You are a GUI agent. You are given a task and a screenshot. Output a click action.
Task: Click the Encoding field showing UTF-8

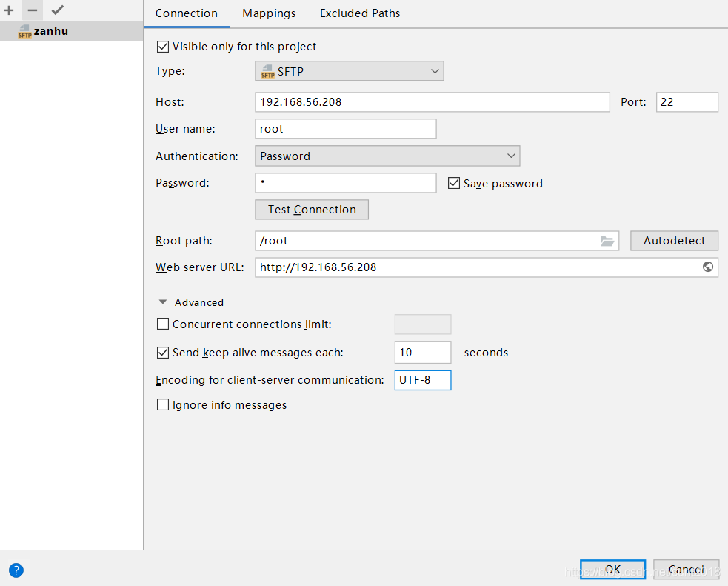click(x=422, y=380)
